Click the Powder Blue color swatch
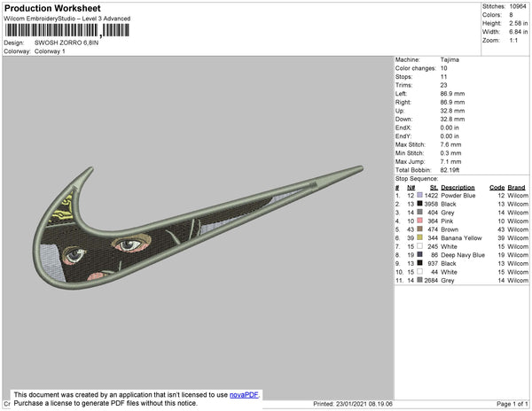532x411 pixels. click(x=419, y=195)
